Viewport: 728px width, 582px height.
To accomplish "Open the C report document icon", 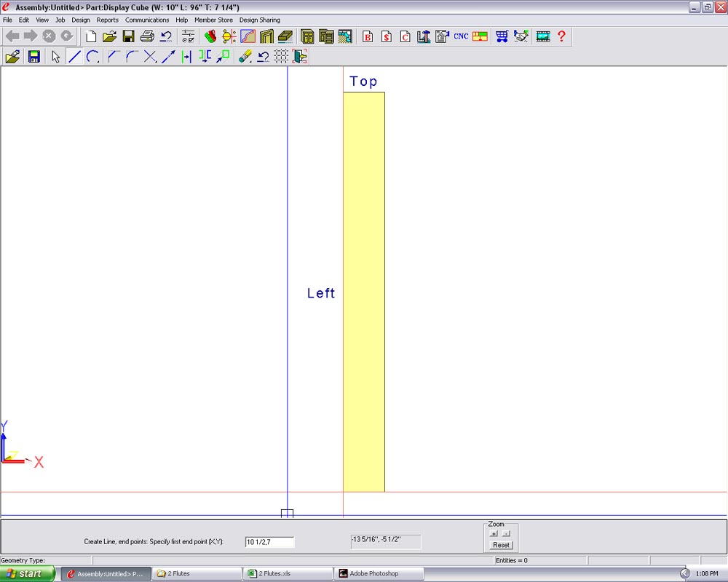I will pyautogui.click(x=405, y=36).
